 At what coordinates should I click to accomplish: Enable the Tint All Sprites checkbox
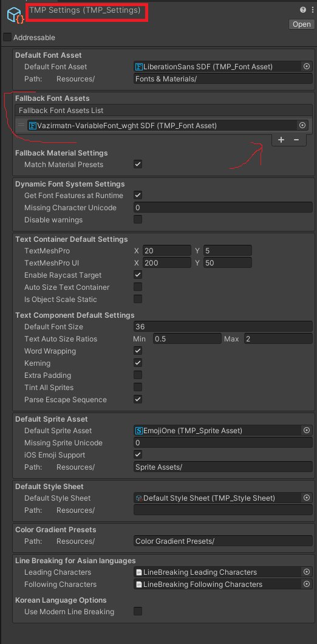[138, 387]
